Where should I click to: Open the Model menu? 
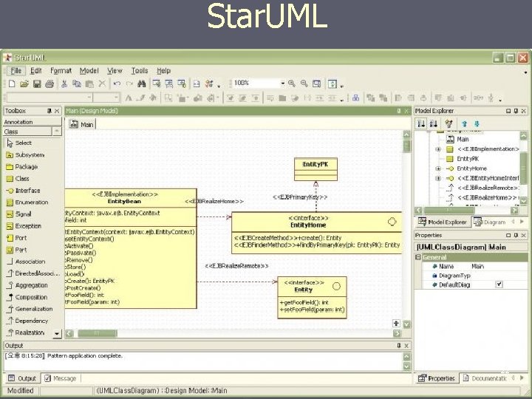(89, 71)
